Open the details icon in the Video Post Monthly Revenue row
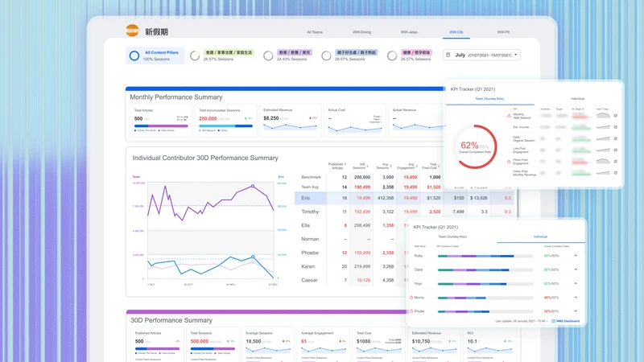This screenshot has width=644, height=362. [x=616, y=173]
